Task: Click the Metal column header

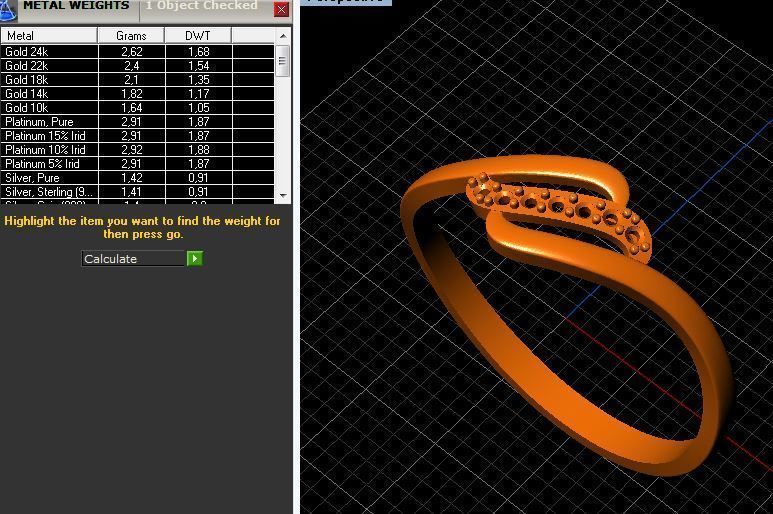Action: pos(49,35)
